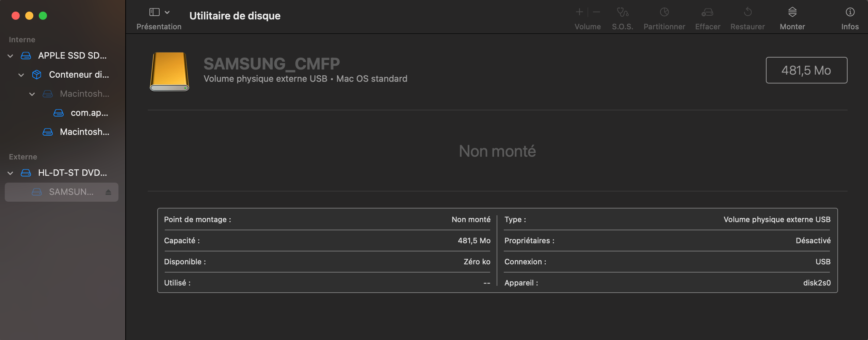The width and height of the screenshot is (868, 340).
Task: Eject the SAMSUNG volume in sidebar
Action: (108, 192)
